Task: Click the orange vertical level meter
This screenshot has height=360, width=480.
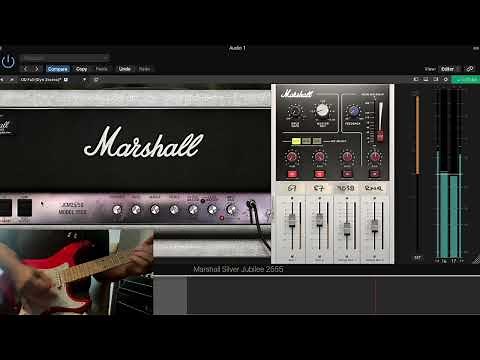Action: (417, 135)
